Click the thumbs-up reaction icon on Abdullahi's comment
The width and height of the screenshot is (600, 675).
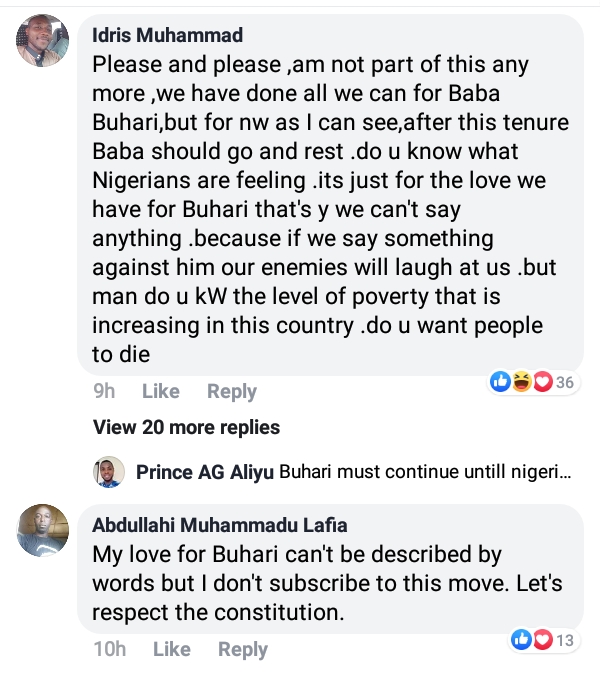click(x=520, y=639)
